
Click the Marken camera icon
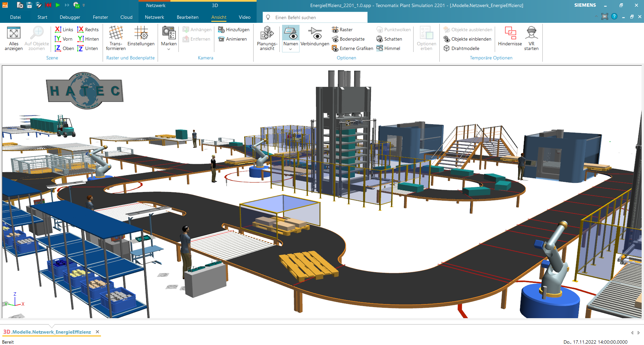click(x=168, y=35)
